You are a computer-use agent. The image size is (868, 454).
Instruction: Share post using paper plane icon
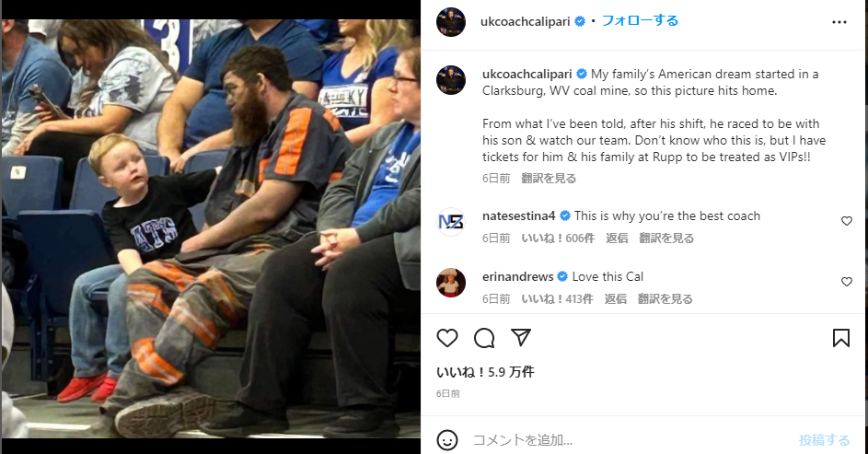click(521, 338)
